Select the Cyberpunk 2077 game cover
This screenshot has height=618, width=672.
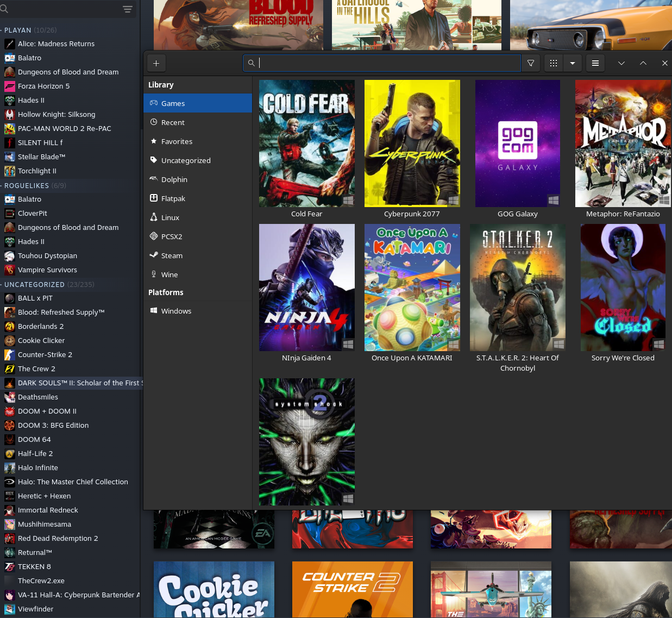[x=412, y=143]
